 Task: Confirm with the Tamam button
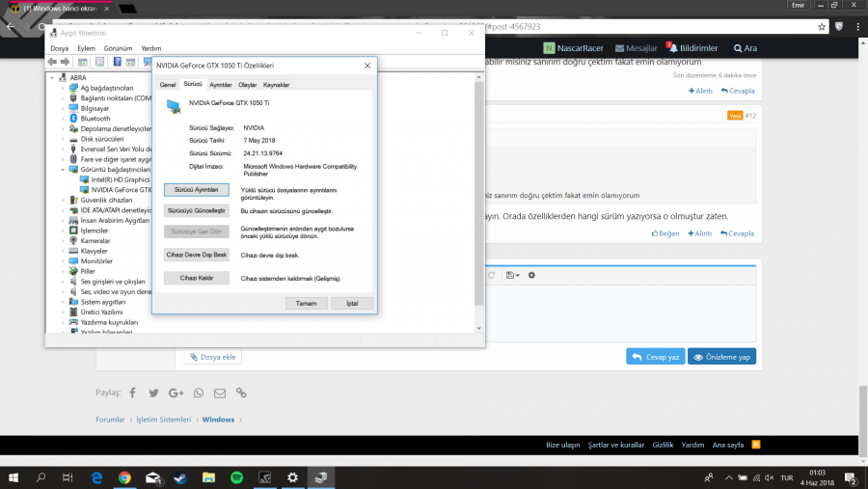pos(306,304)
